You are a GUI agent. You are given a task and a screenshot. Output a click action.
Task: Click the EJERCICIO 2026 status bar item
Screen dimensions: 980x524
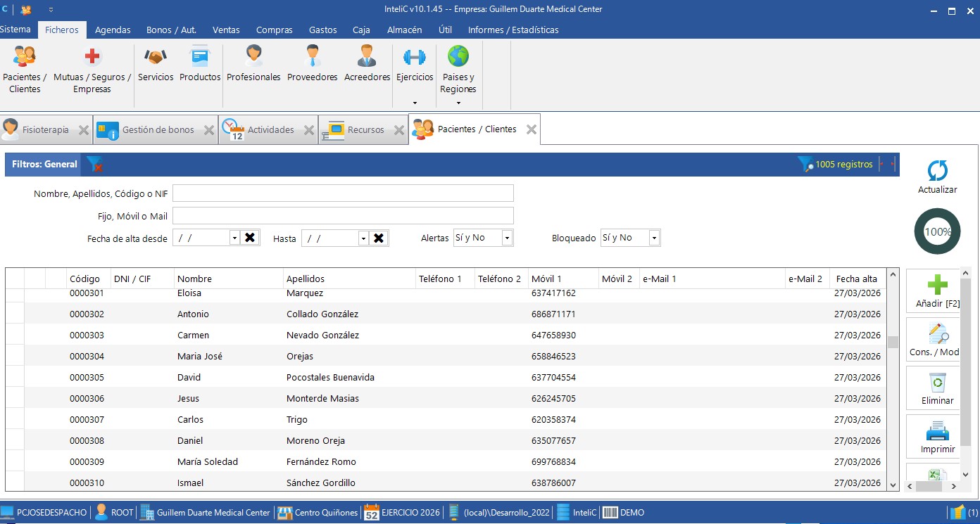pyautogui.click(x=402, y=513)
